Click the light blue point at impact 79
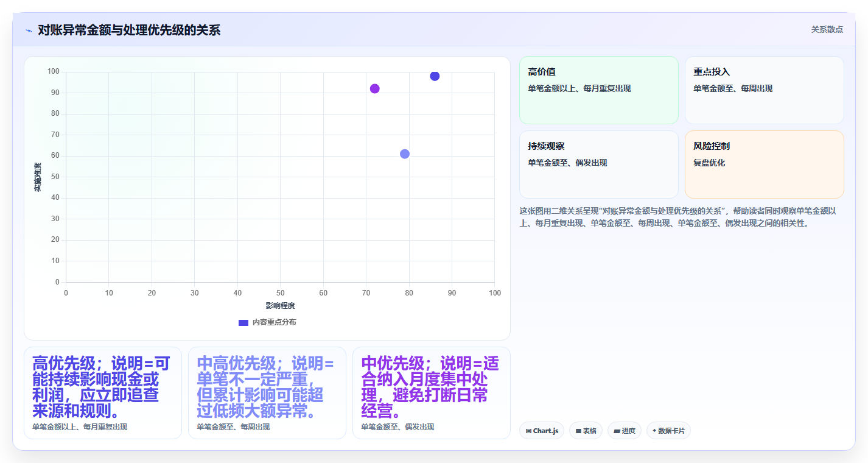 405,154
